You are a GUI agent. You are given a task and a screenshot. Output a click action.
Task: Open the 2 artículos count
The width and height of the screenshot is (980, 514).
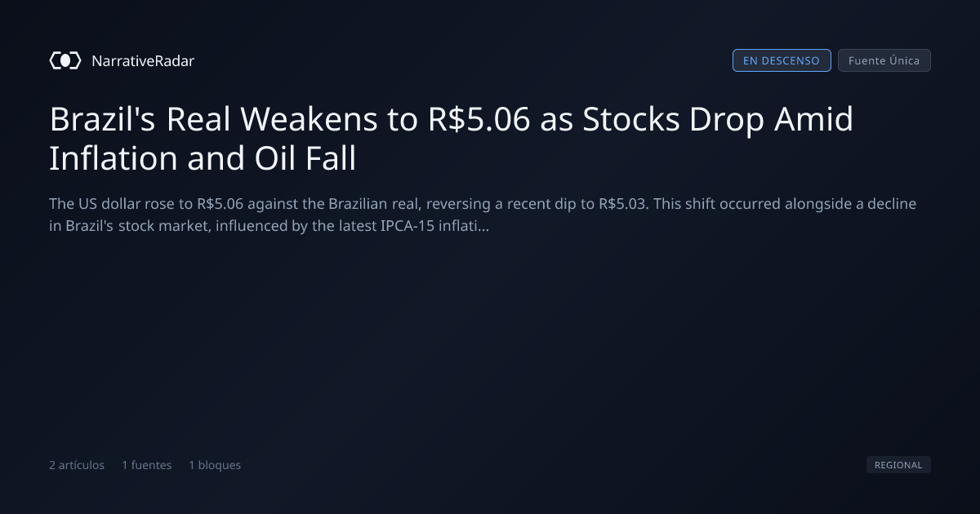click(x=77, y=465)
